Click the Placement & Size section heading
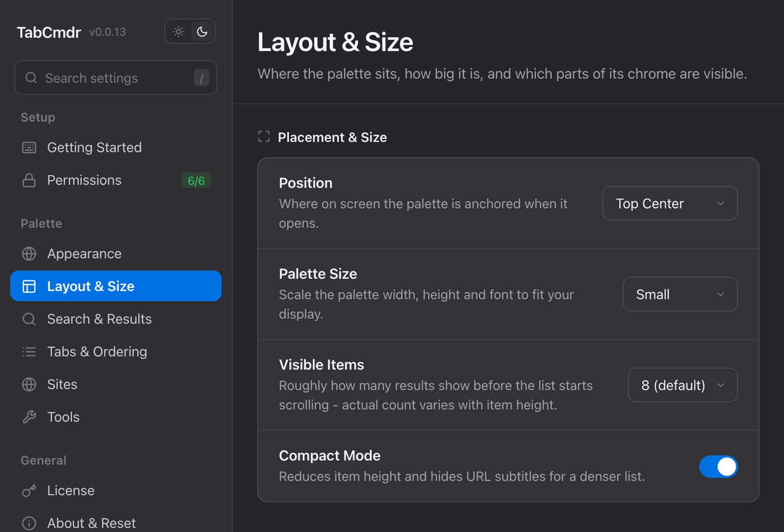This screenshot has height=532, width=784. pos(332,137)
